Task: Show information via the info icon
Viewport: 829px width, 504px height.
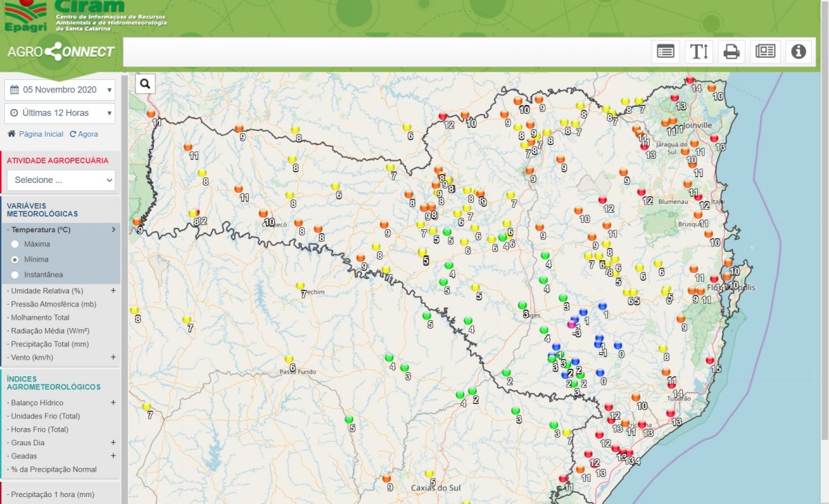Action: (x=798, y=52)
